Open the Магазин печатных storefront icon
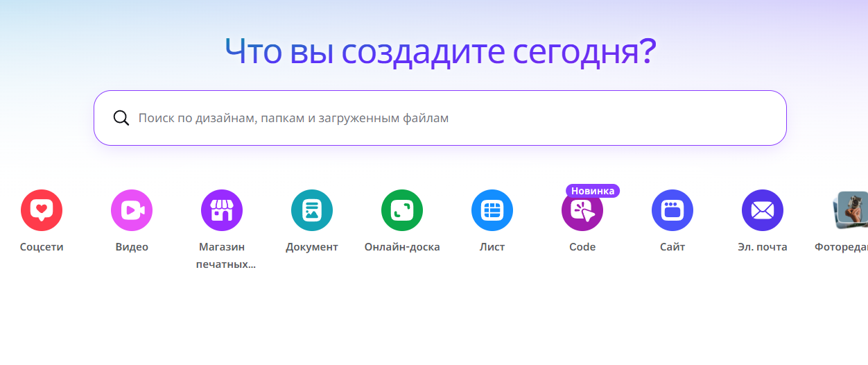This screenshot has height=365, width=868. (x=222, y=210)
